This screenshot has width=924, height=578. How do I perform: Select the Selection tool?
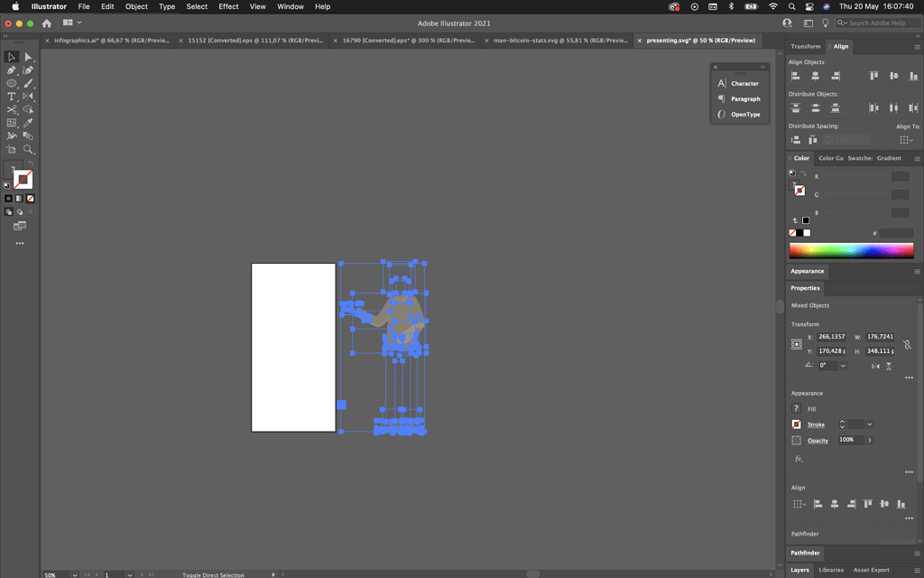pos(11,57)
